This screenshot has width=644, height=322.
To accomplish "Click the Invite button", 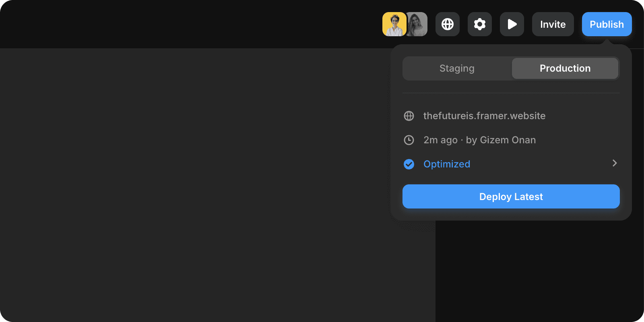I will point(553,24).
